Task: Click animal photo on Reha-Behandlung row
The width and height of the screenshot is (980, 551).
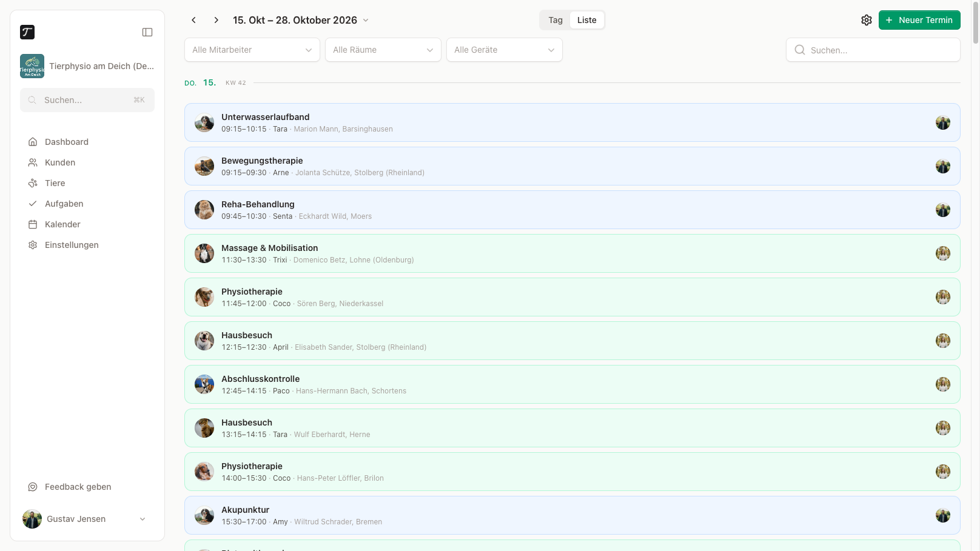Action: pyautogui.click(x=204, y=210)
